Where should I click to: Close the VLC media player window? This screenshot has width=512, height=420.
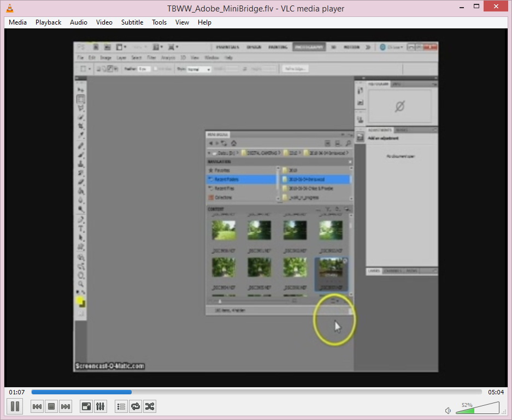(496, 6)
